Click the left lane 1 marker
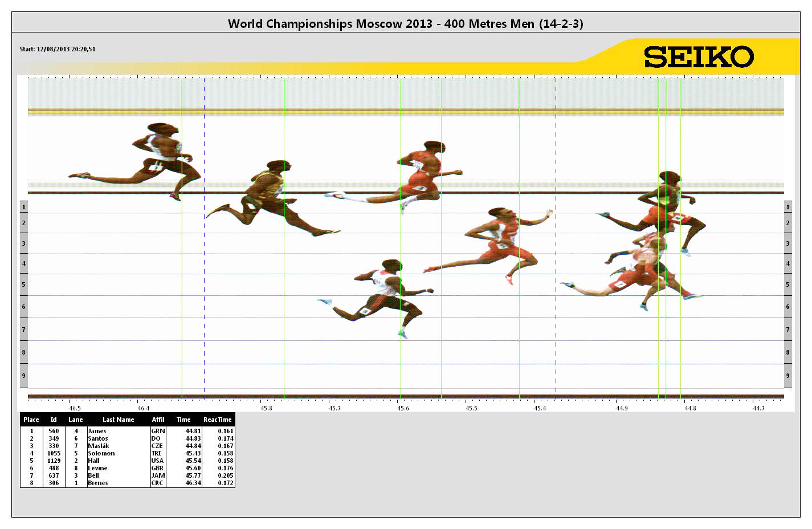Image resolution: width=812 pixels, height=529 pixels. [x=23, y=207]
